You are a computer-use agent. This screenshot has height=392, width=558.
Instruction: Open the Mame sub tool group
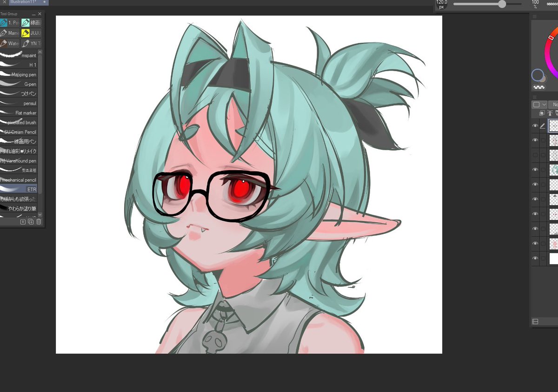[10, 33]
